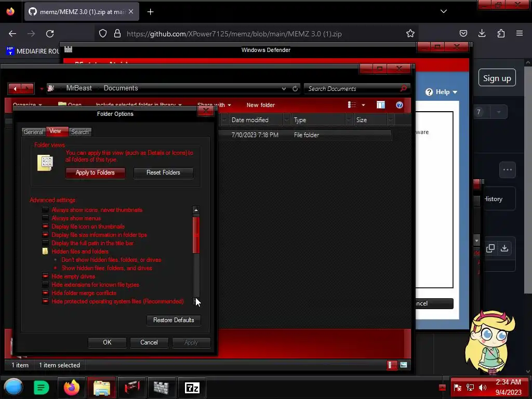Viewport: 532px width, 399px height.
Task: Open Firefox downloads panel
Action: 482,33
